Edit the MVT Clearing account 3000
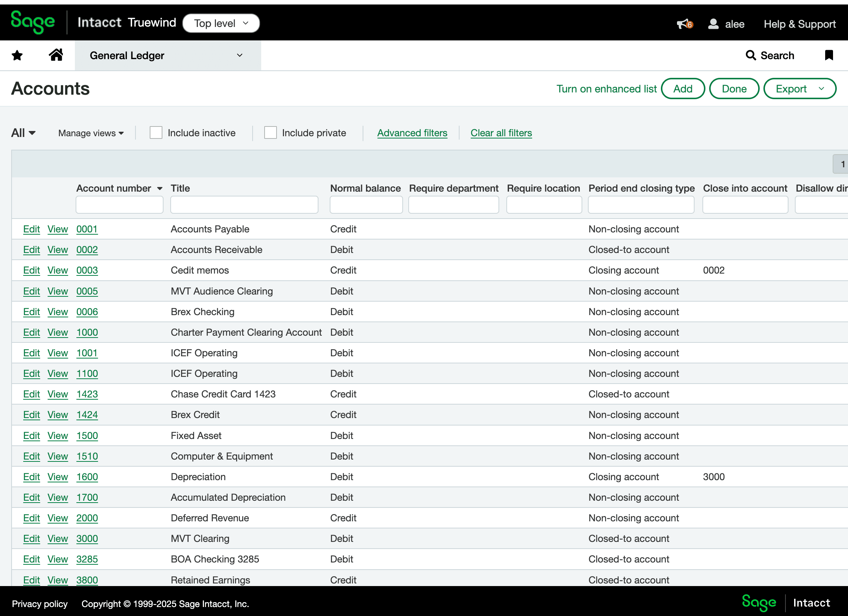848x616 pixels. click(31, 539)
